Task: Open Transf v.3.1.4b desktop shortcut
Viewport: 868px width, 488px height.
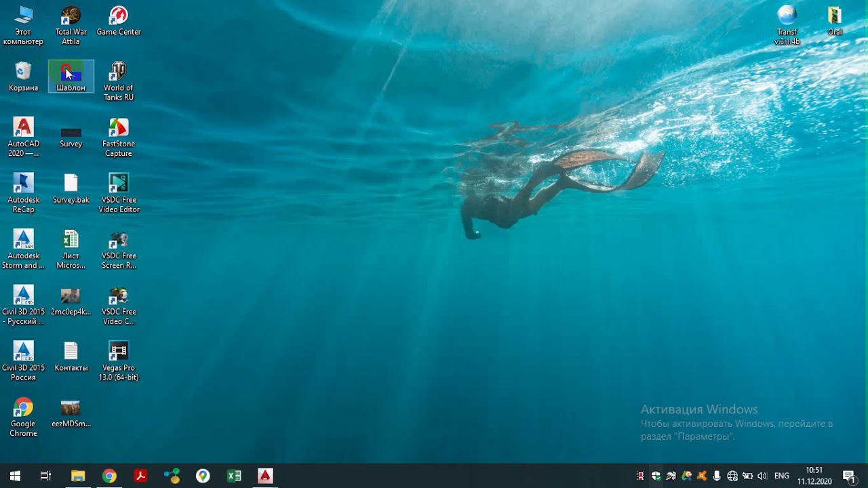Action: (x=787, y=26)
